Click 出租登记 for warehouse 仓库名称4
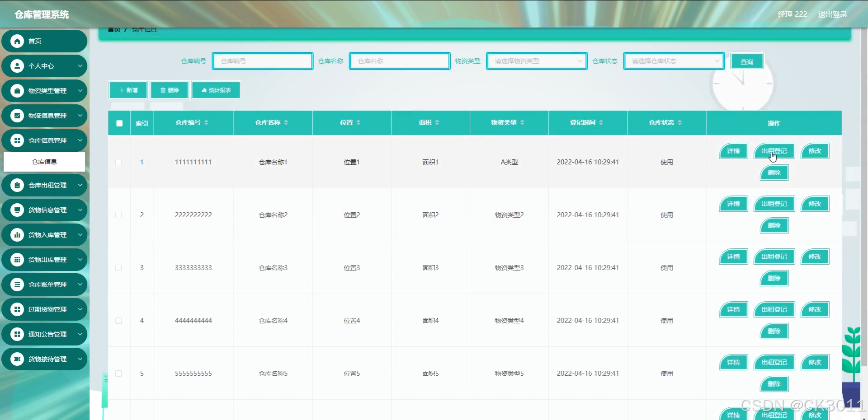This screenshot has width=868, height=420. (x=774, y=309)
